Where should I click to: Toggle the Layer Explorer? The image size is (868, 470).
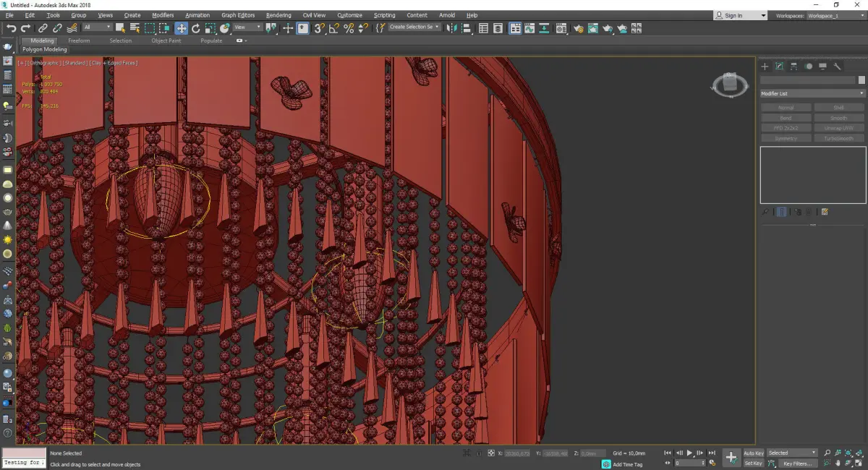tap(498, 28)
